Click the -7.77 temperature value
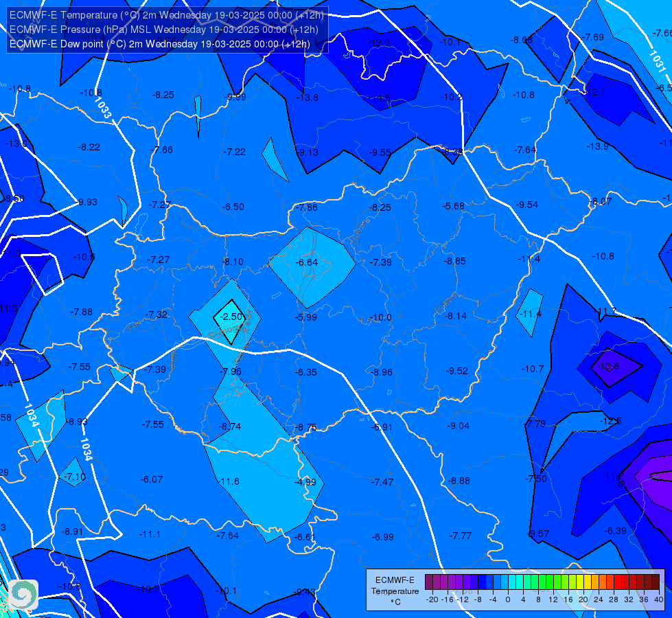Screen dimensions: 672x618 click(461, 536)
